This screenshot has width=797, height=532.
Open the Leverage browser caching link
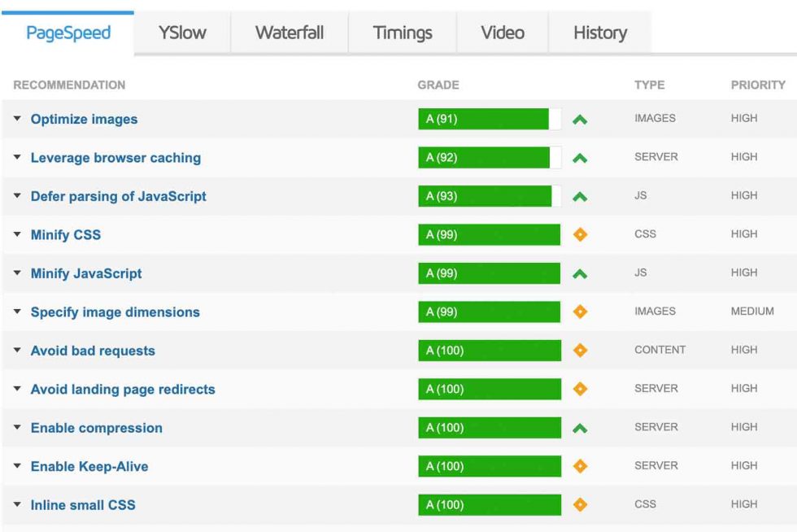[x=115, y=158]
